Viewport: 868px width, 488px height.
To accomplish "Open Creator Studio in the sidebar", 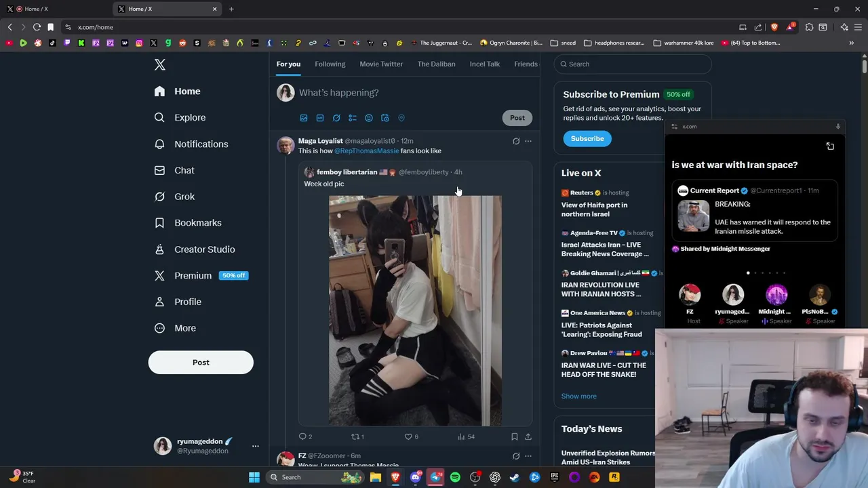I will coord(194,249).
